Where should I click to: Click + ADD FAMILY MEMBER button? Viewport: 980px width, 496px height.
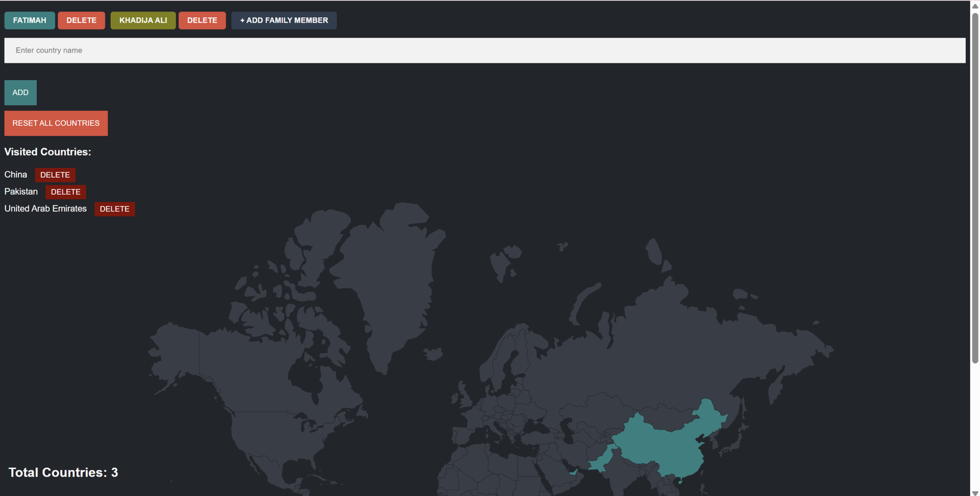pos(284,20)
